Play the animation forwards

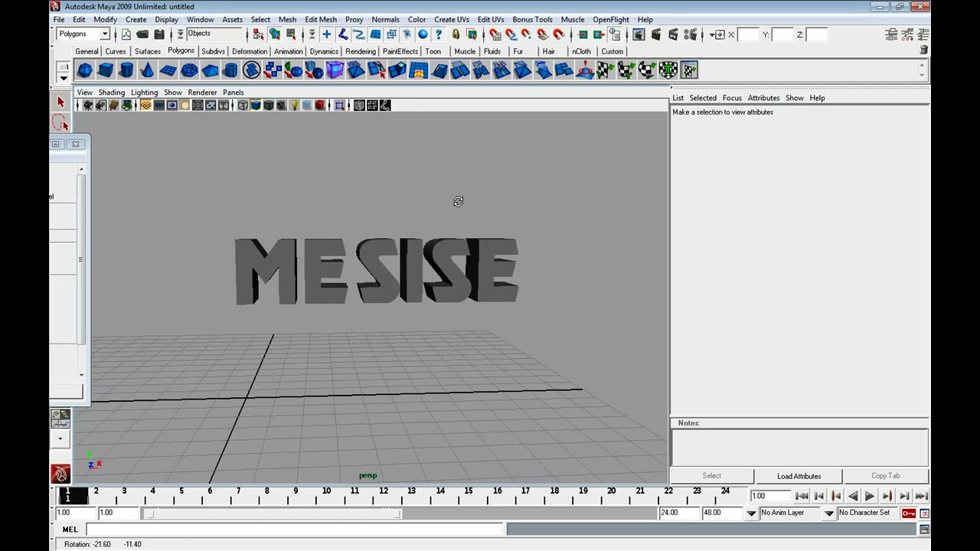(870, 496)
